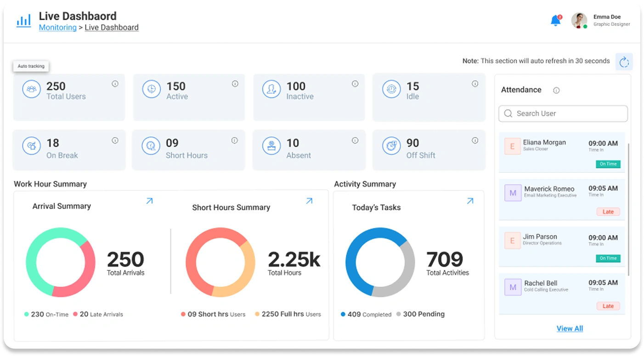Expand Today's Tasks with arrow
Viewport: 644px width, 356px height.
(x=470, y=201)
